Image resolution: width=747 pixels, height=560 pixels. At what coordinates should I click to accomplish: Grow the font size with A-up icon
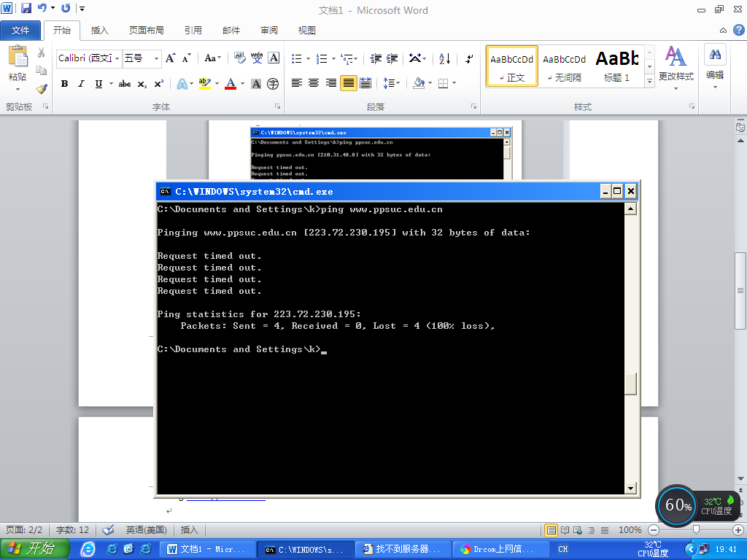[x=171, y=58]
